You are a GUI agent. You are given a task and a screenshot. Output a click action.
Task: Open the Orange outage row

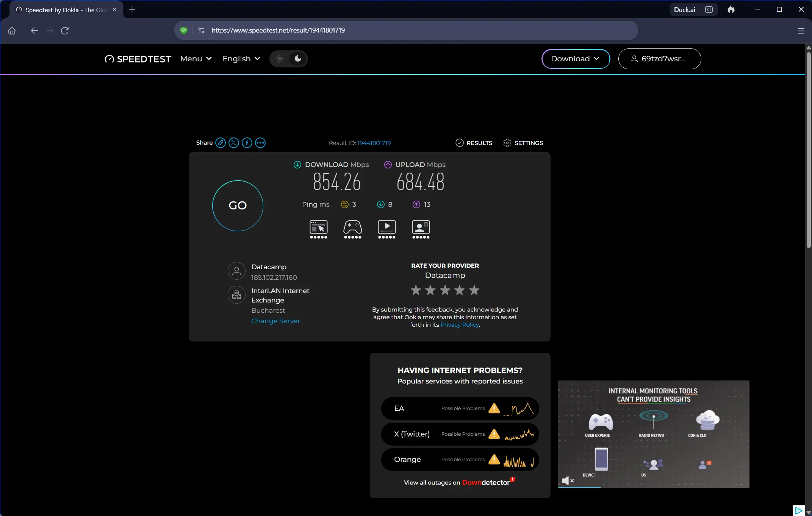460,459
